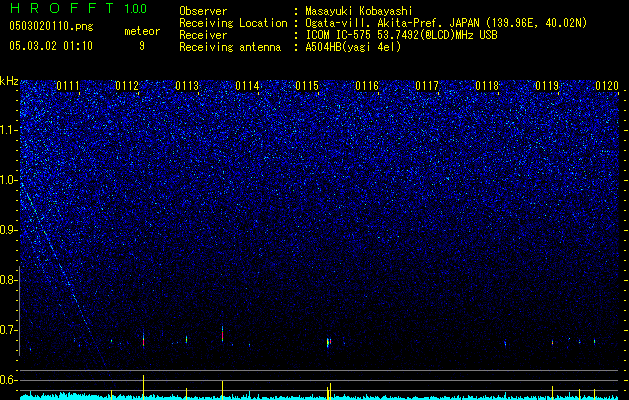Click the 0116 time marker
This screenshot has width=629, height=400.
[367, 86]
